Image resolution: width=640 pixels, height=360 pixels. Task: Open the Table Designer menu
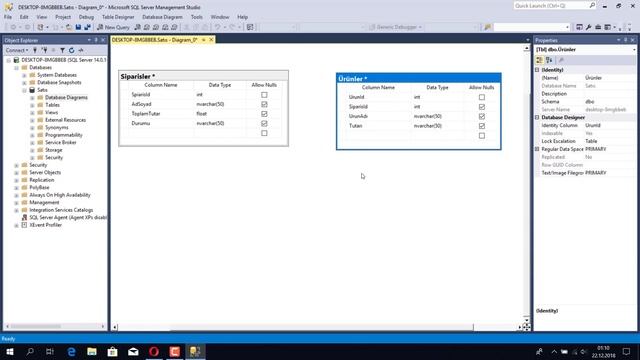tap(118, 17)
